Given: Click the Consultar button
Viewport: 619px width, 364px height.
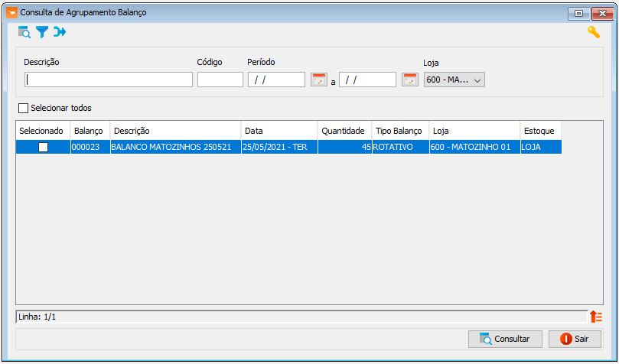Looking at the screenshot, I should coord(506,339).
